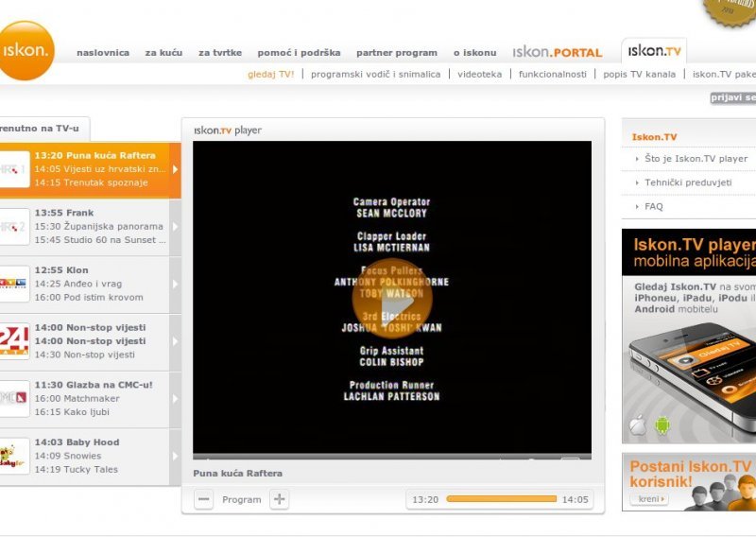Open the Tehnički preduvjeti link

point(688,182)
